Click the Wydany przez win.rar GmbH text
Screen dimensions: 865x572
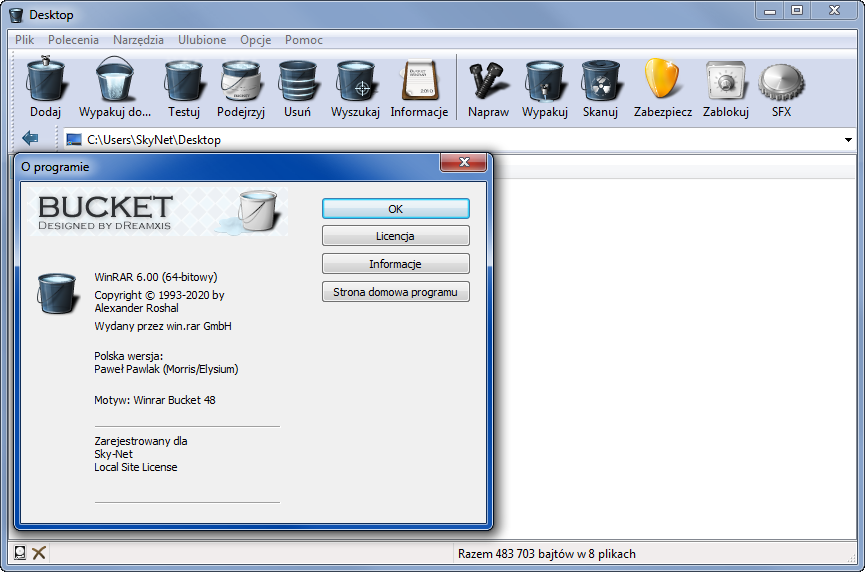(x=163, y=326)
